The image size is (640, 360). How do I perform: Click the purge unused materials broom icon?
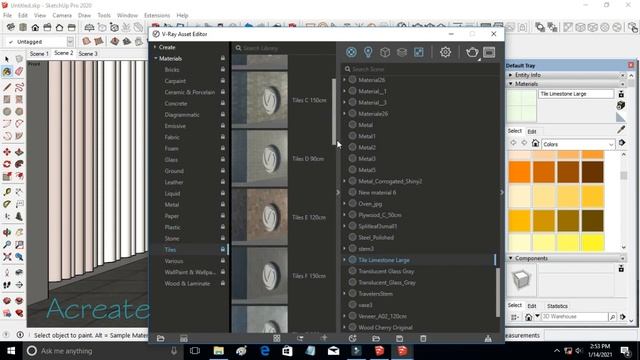click(488, 338)
